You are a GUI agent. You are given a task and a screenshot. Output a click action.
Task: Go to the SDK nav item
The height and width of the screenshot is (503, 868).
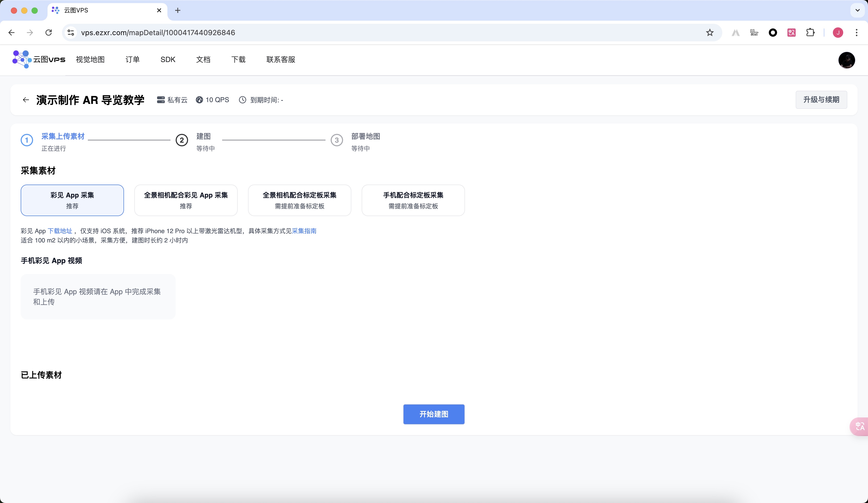click(168, 60)
